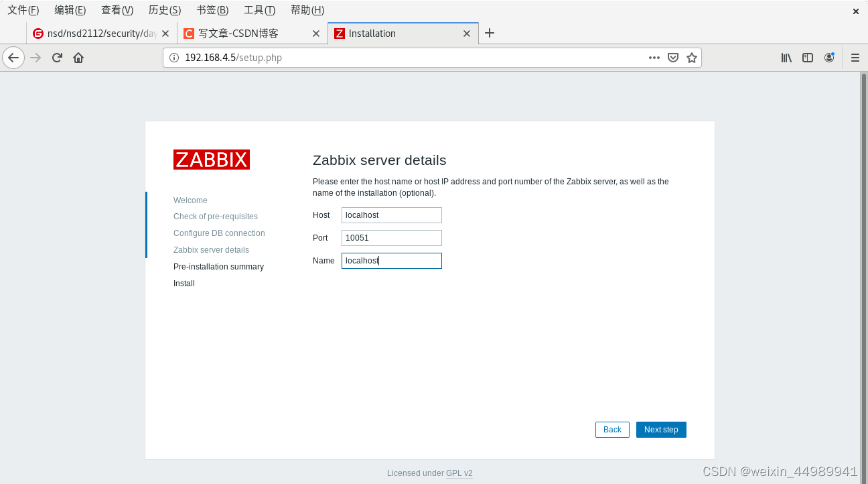Bookmark this page with star icon
868x484 pixels.
click(x=692, y=58)
